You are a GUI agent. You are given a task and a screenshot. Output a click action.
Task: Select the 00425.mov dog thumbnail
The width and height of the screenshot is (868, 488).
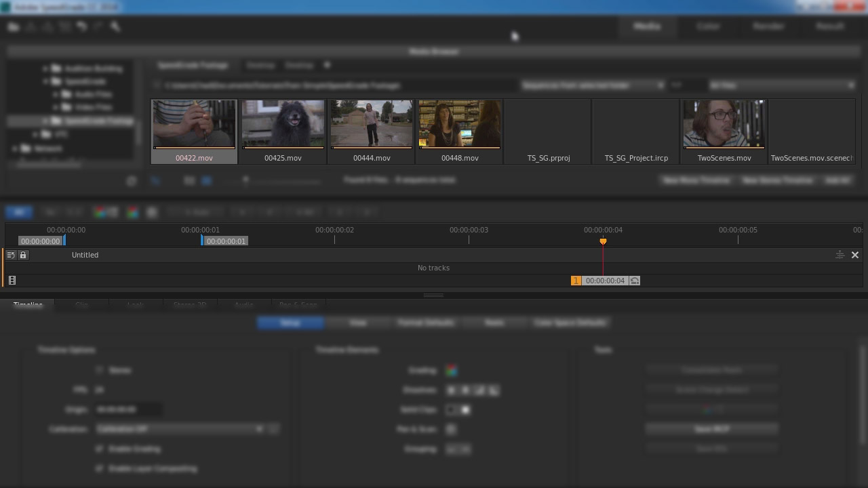pyautogui.click(x=283, y=124)
